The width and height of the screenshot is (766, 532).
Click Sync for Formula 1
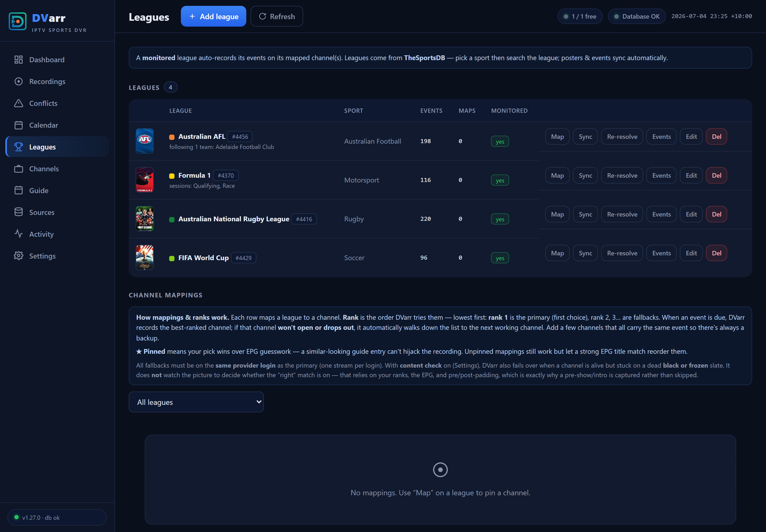click(x=585, y=175)
